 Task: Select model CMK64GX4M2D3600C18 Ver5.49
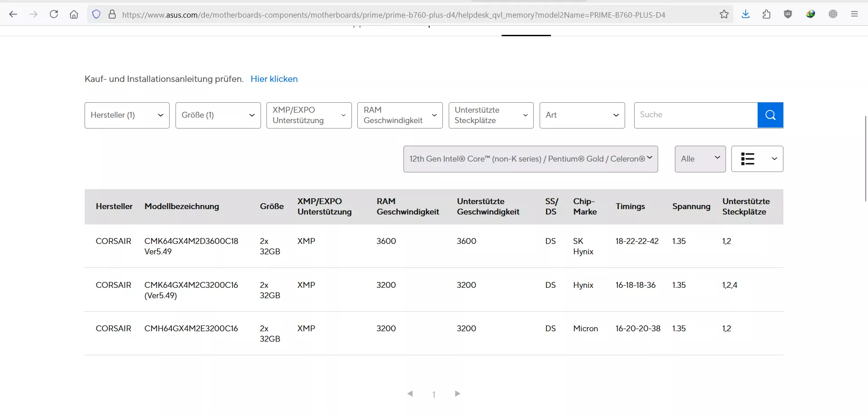point(191,246)
